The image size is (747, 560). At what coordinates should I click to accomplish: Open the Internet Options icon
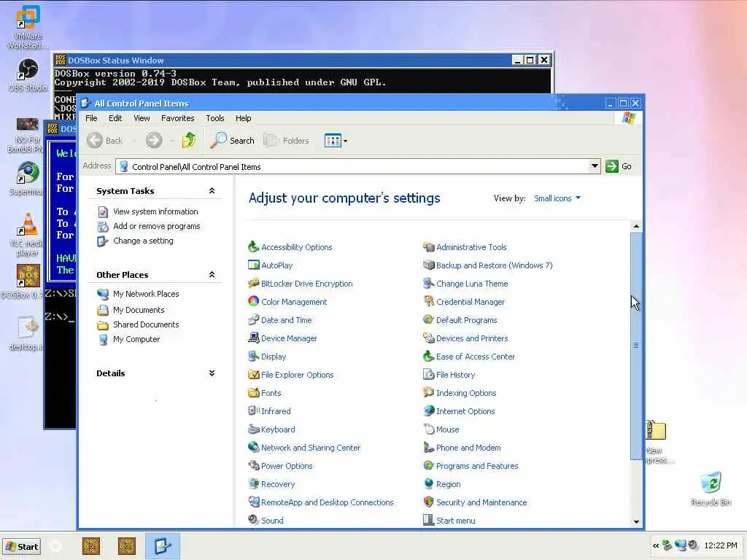(x=429, y=411)
